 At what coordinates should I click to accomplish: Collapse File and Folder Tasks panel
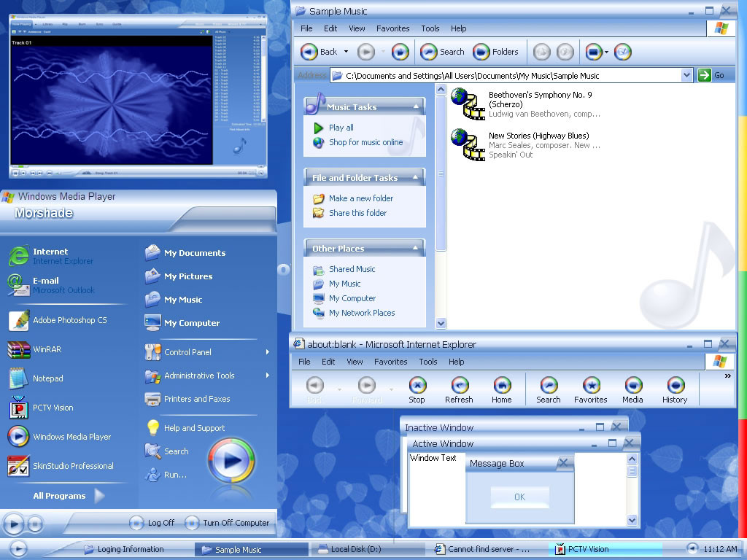[416, 177]
